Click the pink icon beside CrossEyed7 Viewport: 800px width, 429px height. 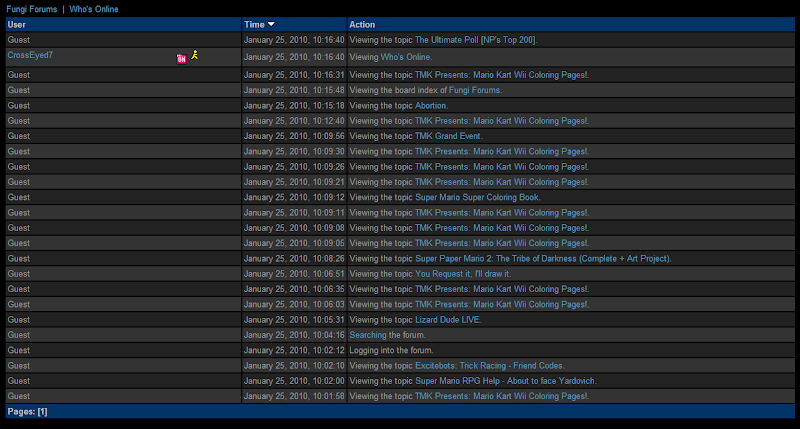181,59
